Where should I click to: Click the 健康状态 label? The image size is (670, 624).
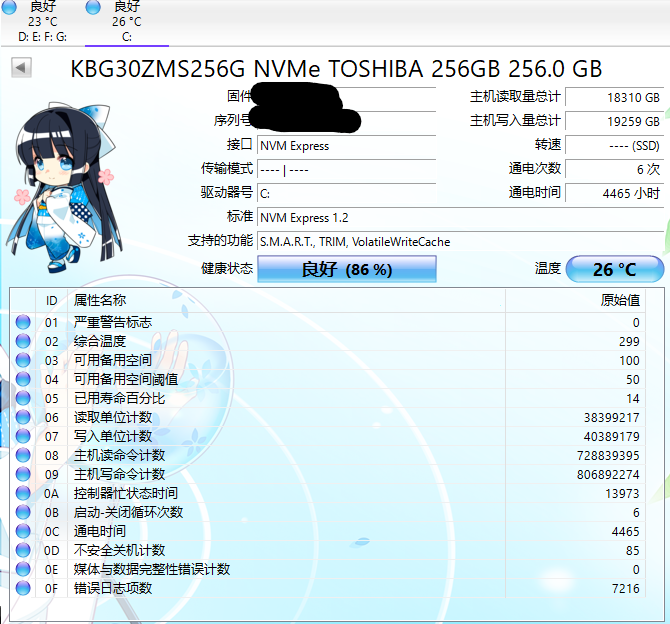(x=227, y=268)
